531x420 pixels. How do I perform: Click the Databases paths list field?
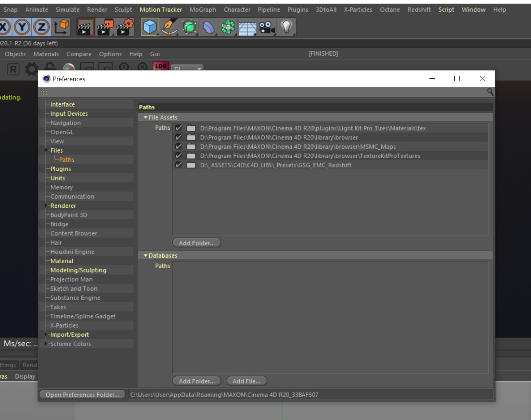coord(331,317)
